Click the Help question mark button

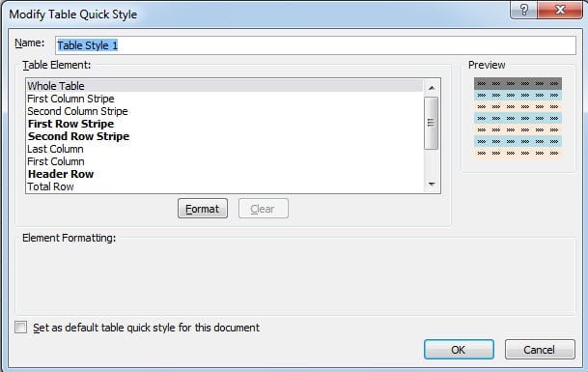click(x=524, y=10)
